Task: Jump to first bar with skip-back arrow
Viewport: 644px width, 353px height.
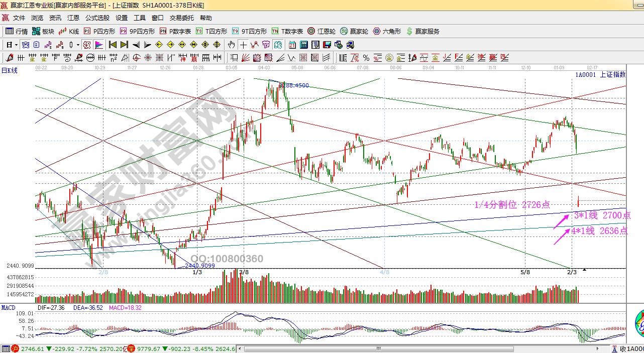Action: tap(113, 45)
